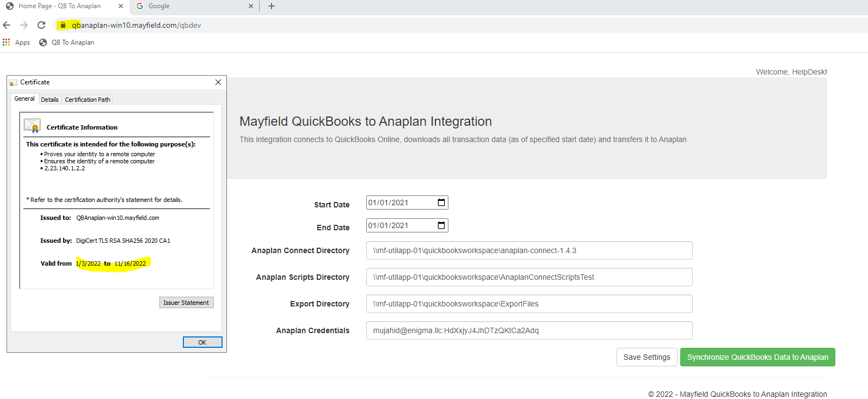Click the Start Date field
This screenshot has height=399, width=868.
pos(407,202)
